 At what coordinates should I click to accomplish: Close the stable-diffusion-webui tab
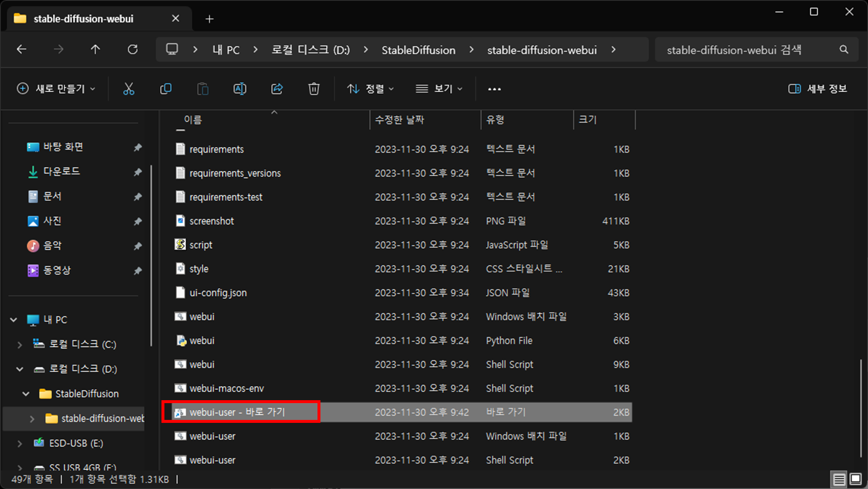point(175,18)
